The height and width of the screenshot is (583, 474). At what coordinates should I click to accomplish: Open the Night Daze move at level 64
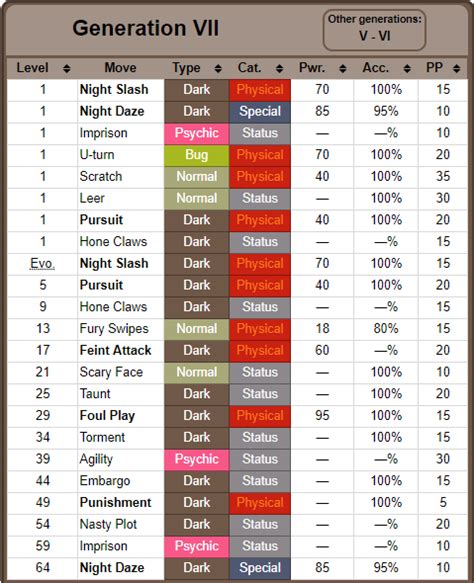tap(112, 567)
